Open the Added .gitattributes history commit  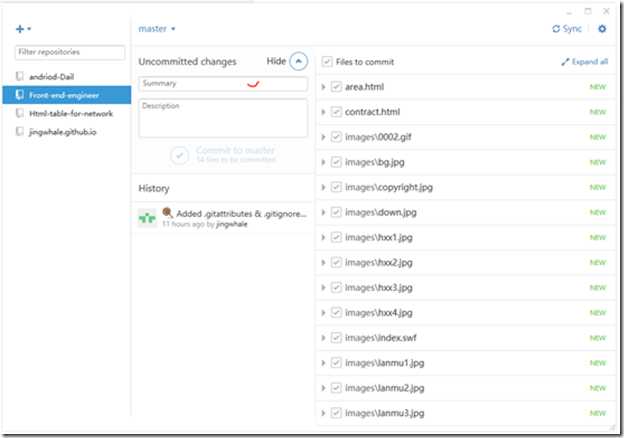click(x=223, y=218)
